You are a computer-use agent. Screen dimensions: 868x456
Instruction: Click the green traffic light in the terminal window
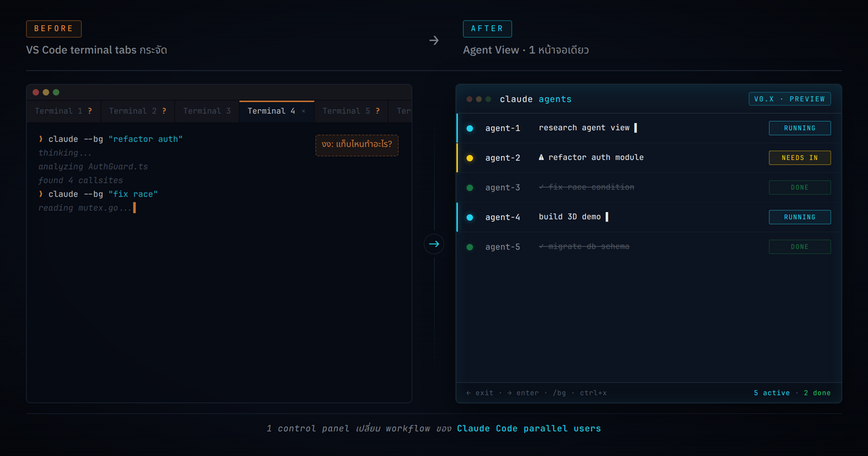[56, 92]
